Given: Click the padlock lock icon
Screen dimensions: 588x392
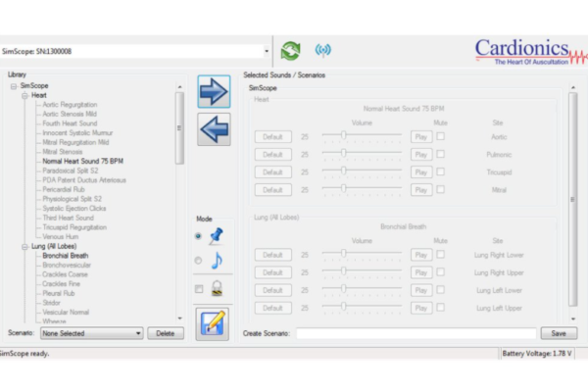Looking at the screenshot, I should point(218,288).
